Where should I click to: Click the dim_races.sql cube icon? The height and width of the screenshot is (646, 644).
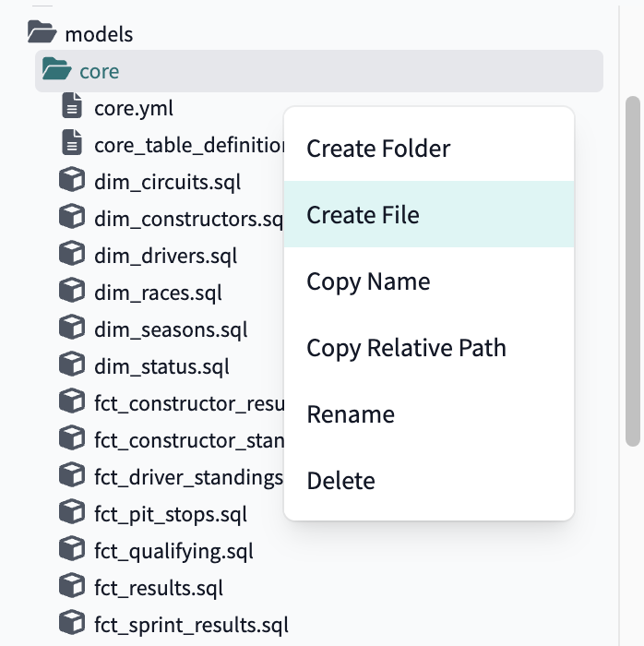click(72, 290)
